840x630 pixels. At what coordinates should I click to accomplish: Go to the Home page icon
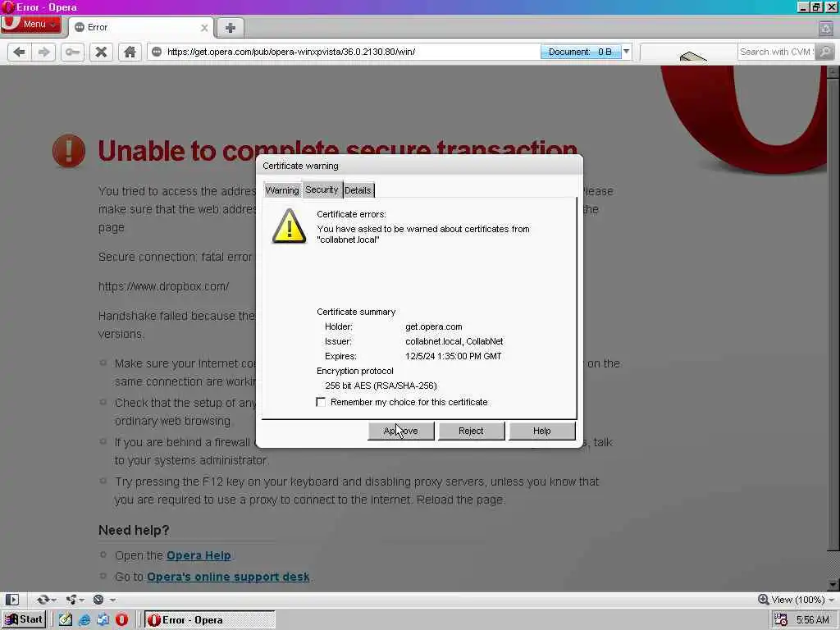point(130,52)
